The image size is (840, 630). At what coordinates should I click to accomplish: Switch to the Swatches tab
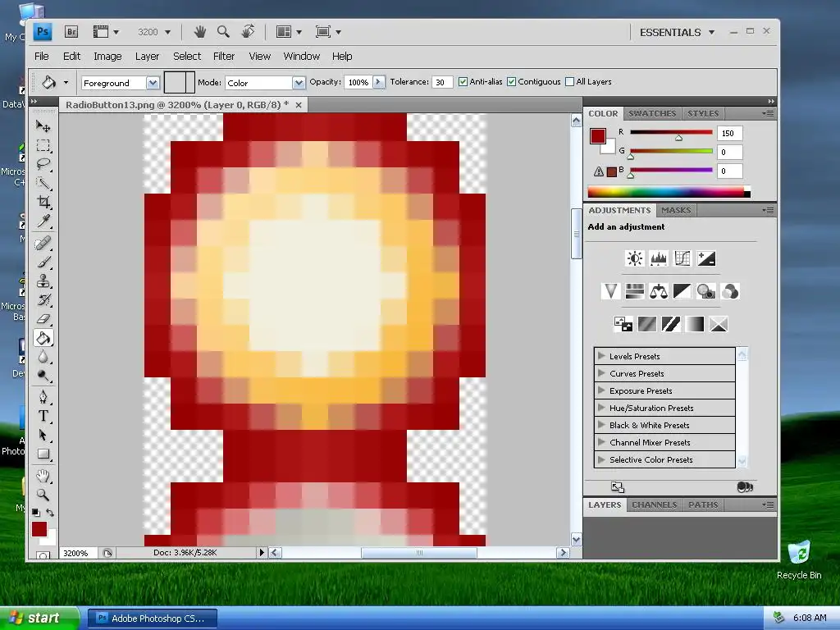pyautogui.click(x=652, y=113)
